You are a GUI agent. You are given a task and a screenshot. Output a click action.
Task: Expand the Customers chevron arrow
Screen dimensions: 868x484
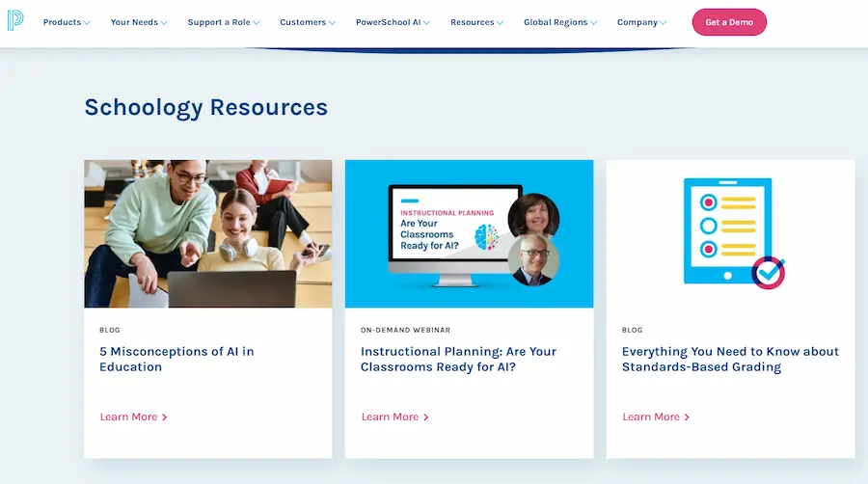pos(332,23)
